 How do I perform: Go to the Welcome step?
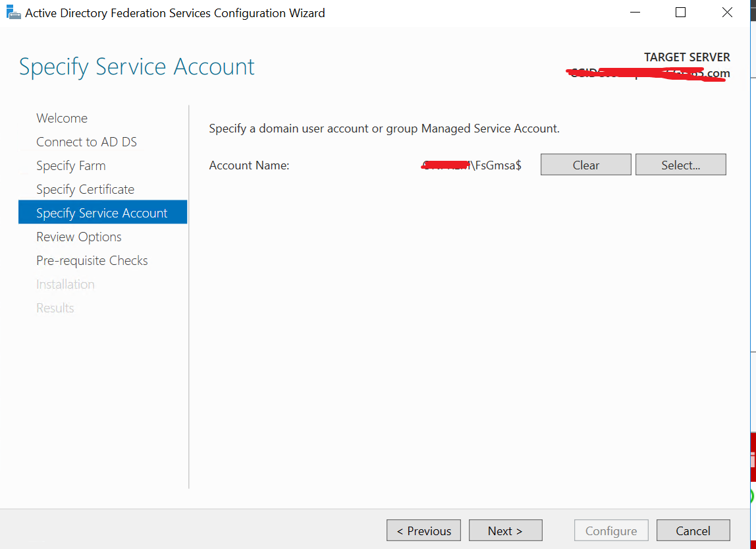(x=62, y=118)
